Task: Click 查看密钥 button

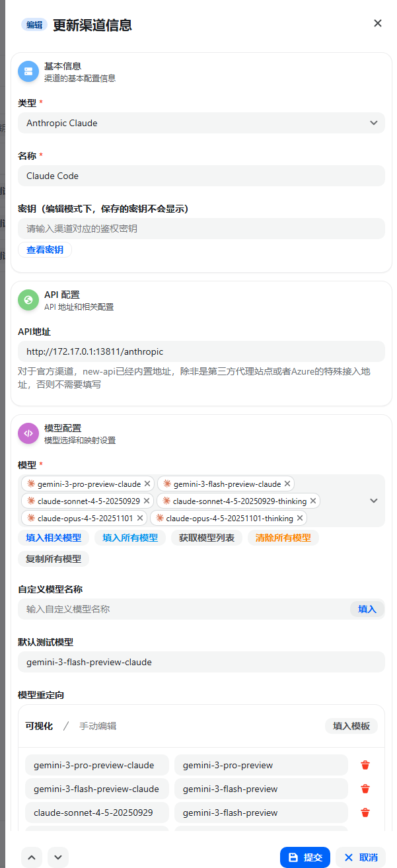Action: click(x=45, y=250)
